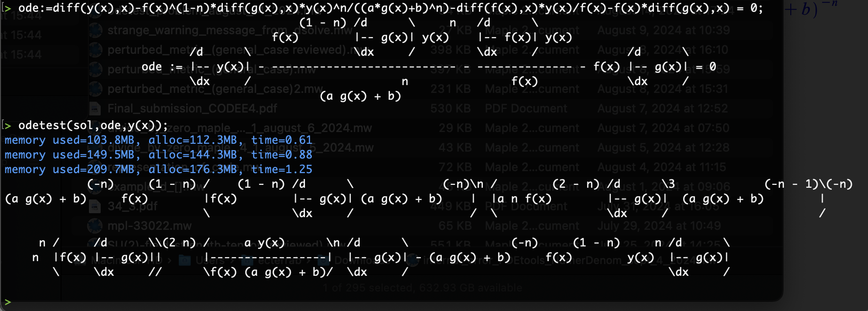This screenshot has height=311, width=868.
Task: Click the odetest(sol,ode,y(x)); command line
Action: (93, 125)
